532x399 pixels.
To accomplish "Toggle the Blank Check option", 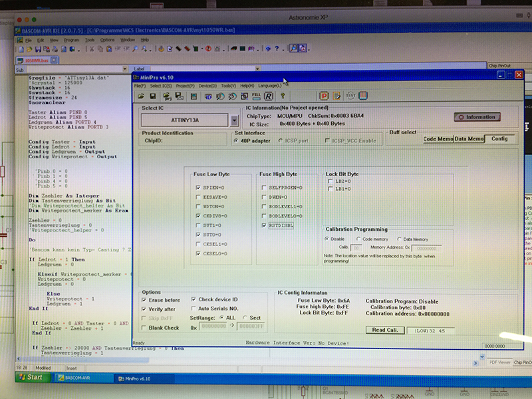I will pyautogui.click(x=144, y=328).
